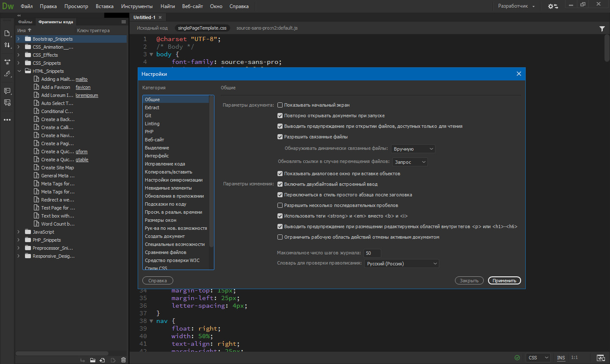Image resolution: width=610 pixels, height=364 pixels.
Task: Click the Open Documents icon in left toolbar
Action: tap(7, 33)
